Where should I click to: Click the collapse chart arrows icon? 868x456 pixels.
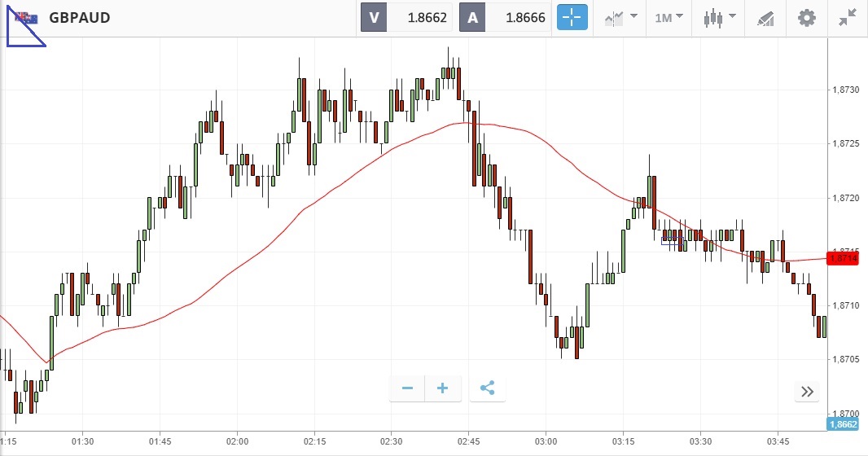(847, 18)
